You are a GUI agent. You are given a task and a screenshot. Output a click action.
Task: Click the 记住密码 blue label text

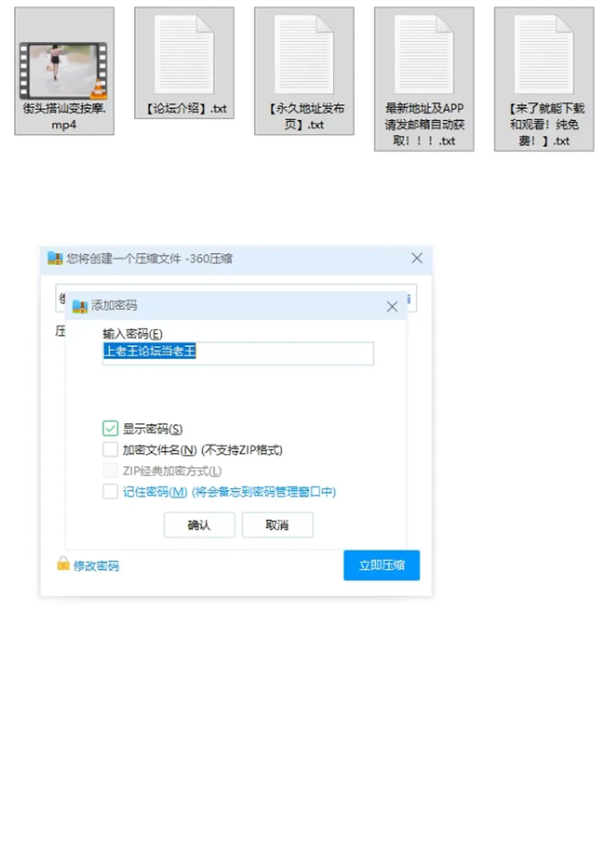[155, 492]
